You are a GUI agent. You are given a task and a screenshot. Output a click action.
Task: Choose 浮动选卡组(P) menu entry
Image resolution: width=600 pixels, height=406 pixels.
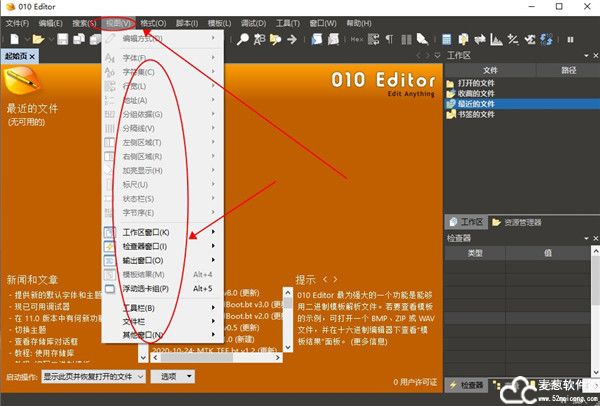[163, 289]
